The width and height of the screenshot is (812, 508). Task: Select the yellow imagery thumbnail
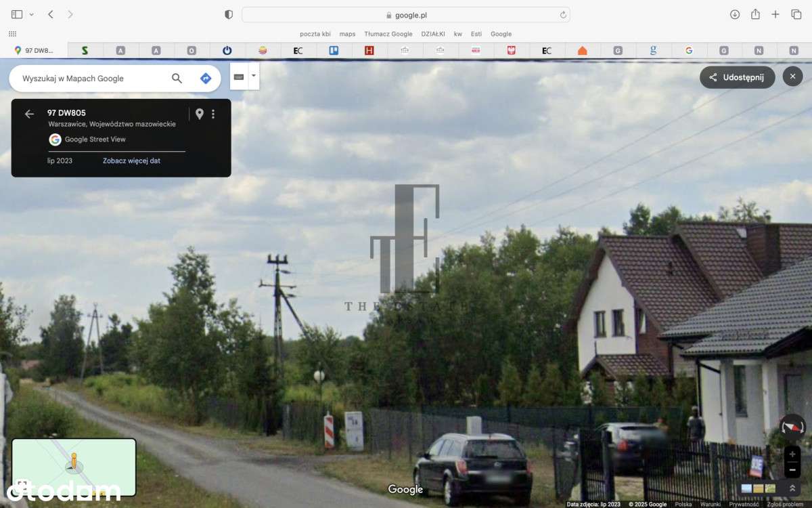(759, 488)
